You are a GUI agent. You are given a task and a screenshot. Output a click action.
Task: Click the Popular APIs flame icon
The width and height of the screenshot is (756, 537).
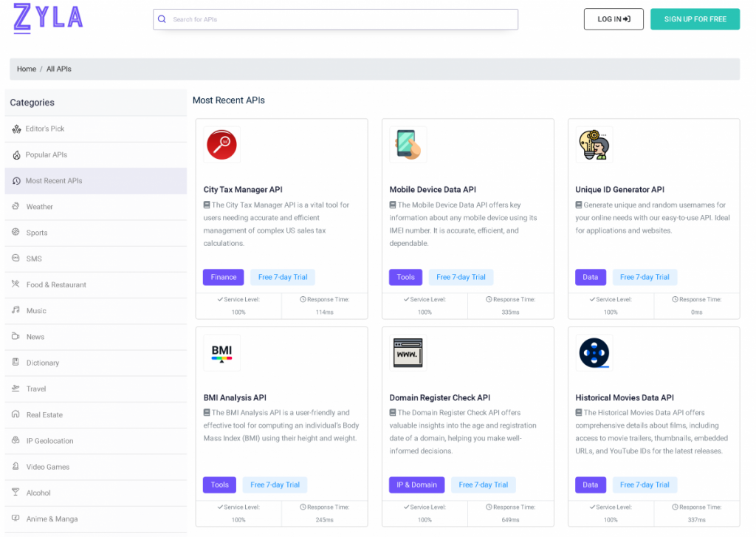[x=16, y=155]
